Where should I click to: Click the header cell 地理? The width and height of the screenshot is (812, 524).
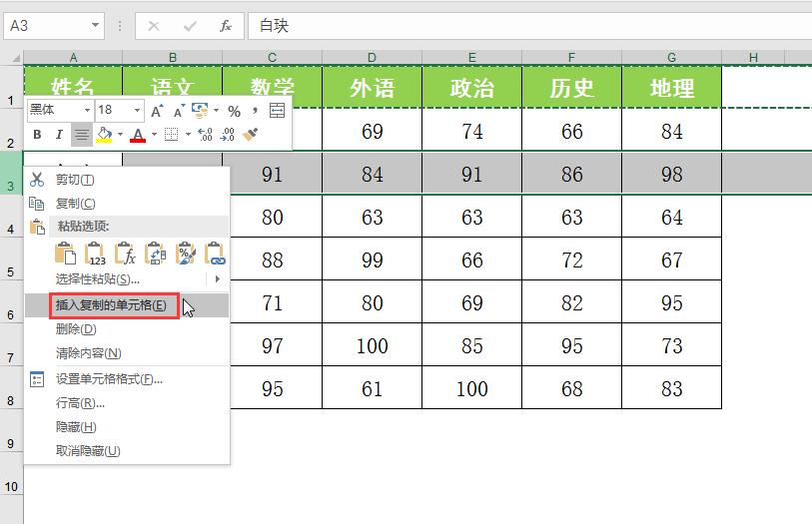671,87
